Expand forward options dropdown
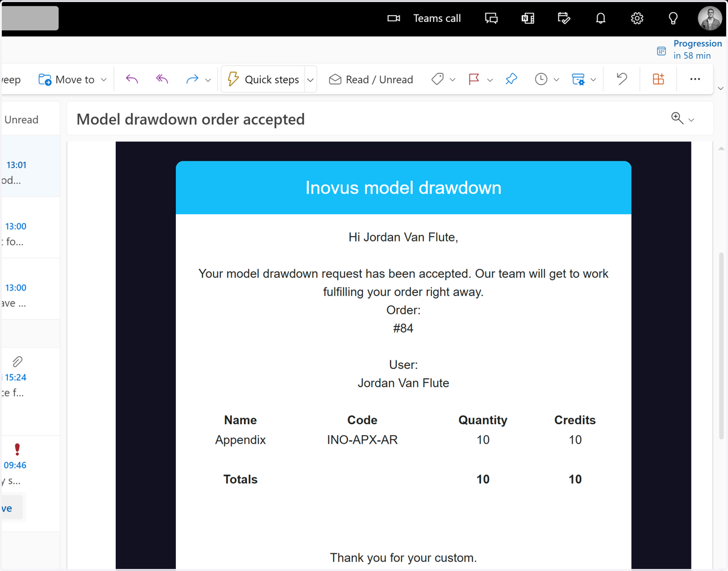728x571 pixels. pos(208,80)
